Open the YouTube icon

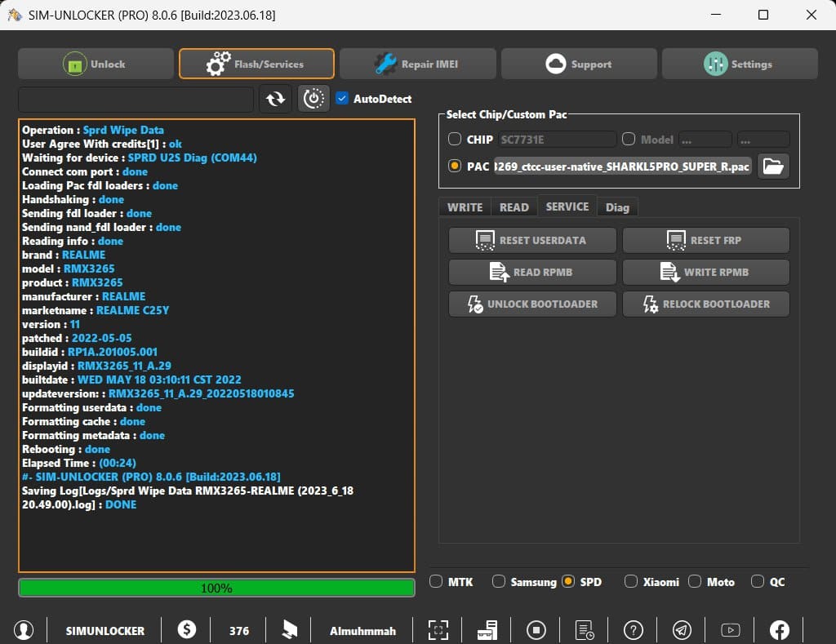731,630
